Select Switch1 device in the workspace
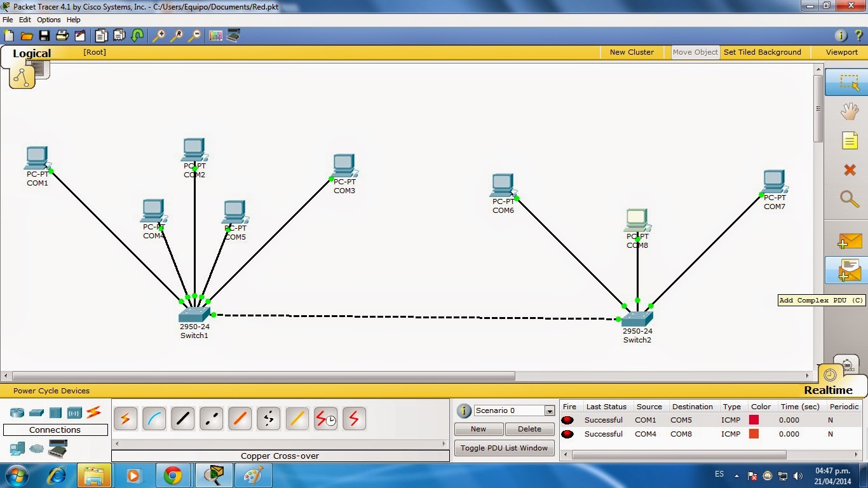This screenshot has height=488, width=868. (x=194, y=315)
